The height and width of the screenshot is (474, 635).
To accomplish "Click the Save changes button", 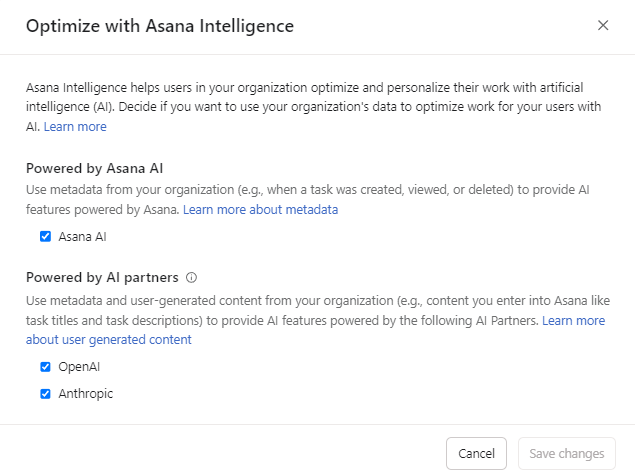I will 566,453.
